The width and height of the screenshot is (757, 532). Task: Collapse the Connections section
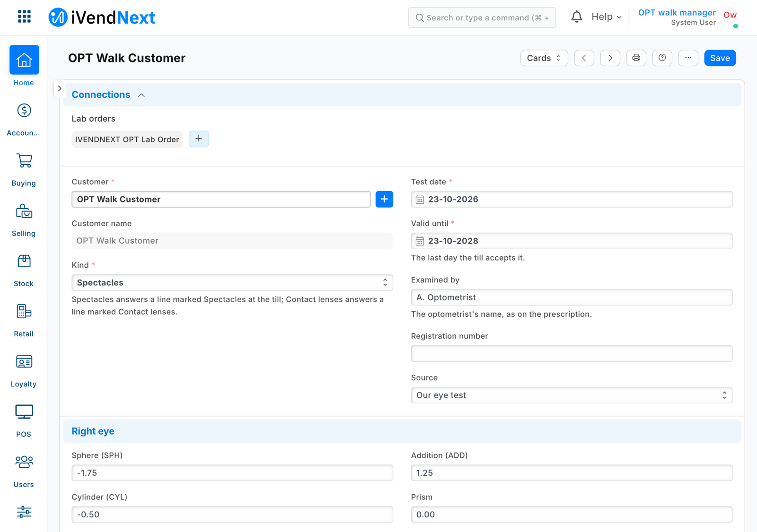pos(141,95)
